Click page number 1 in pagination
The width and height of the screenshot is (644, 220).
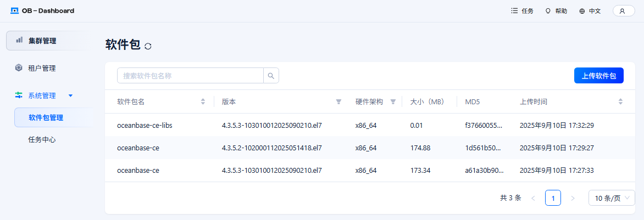(x=553, y=198)
